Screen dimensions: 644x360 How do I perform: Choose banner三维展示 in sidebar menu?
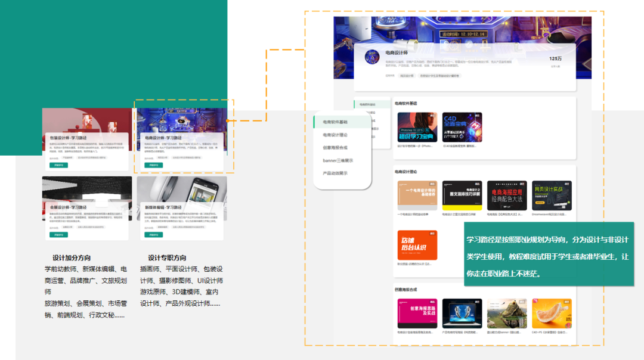pos(338,160)
